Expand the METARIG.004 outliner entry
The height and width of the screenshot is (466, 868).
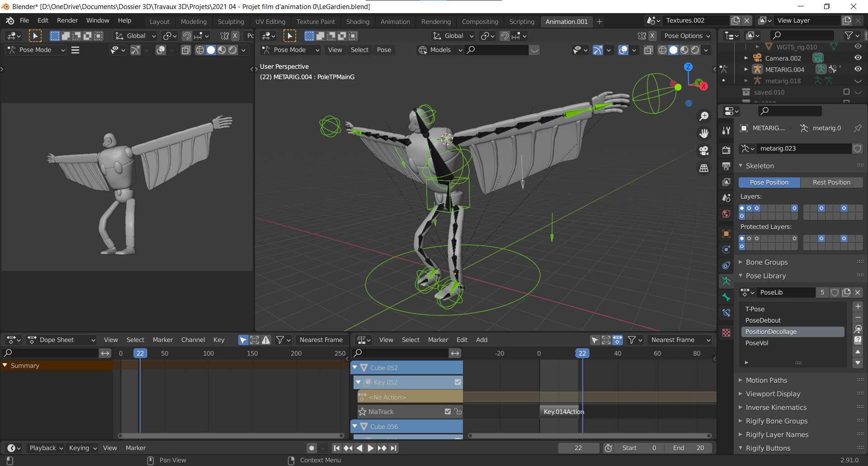tap(746, 69)
